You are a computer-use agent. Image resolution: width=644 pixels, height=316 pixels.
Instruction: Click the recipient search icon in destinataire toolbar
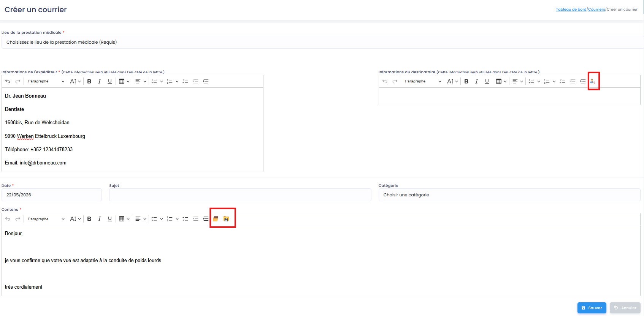click(x=593, y=81)
